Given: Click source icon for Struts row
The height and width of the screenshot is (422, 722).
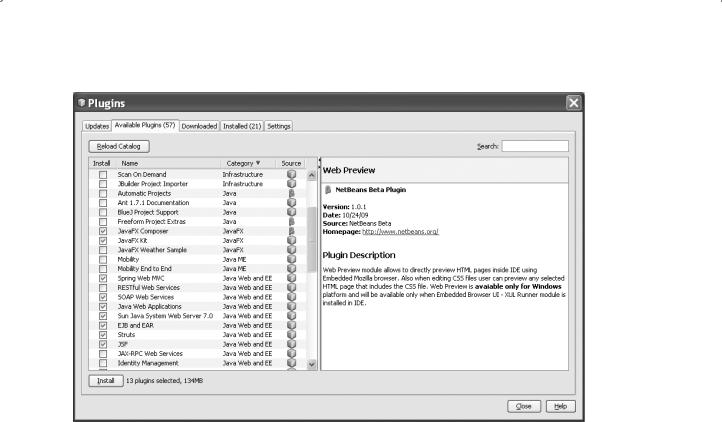Looking at the screenshot, I should (x=291, y=335).
